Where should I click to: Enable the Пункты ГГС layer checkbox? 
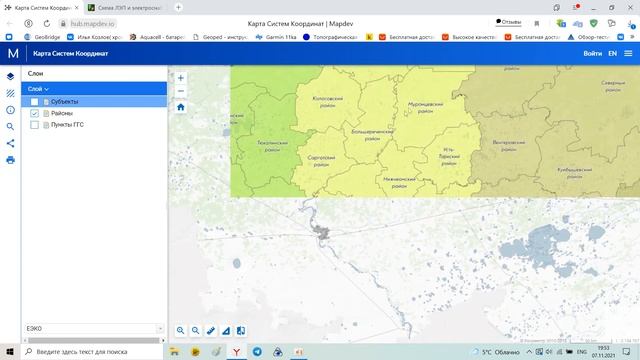tap(34, 125)
